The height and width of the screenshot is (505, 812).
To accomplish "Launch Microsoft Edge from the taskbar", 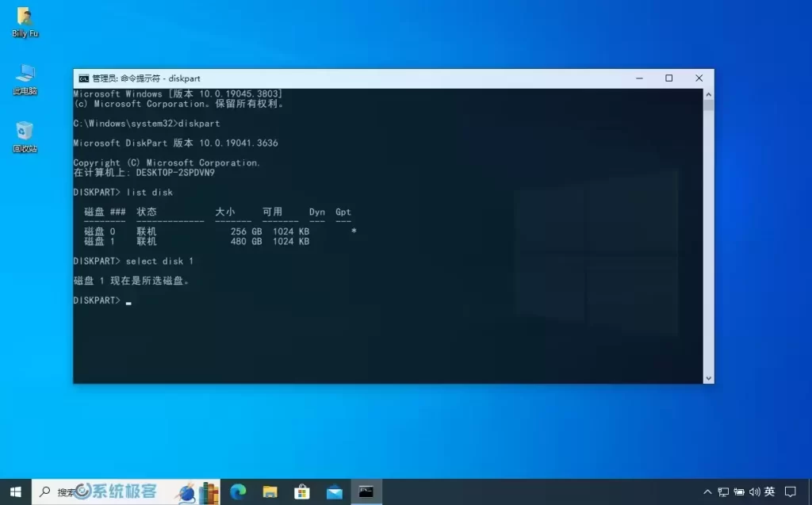I will point(238,492).
